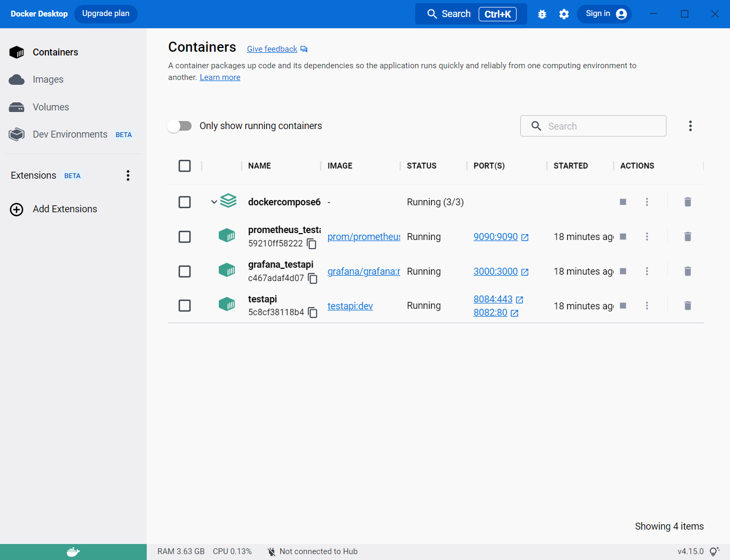Screen dimensions: 730x560
Task: Click the Upgrade plan button
Action: coord(106,14)
